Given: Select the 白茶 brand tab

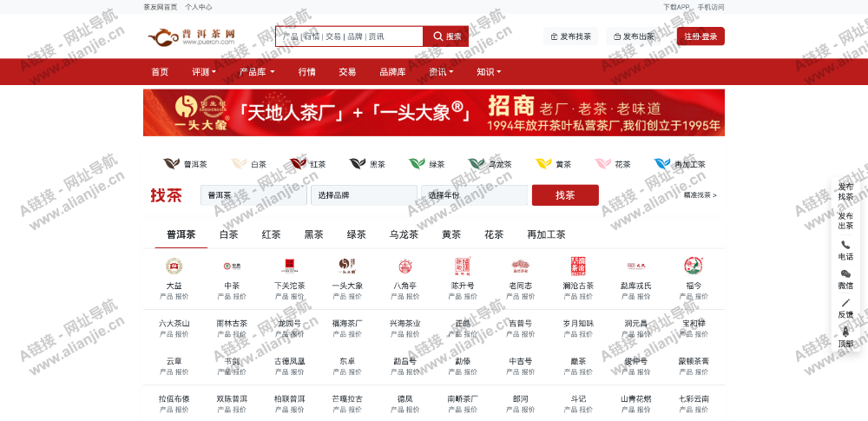Looking at the screenshot, I should (228, 234).
